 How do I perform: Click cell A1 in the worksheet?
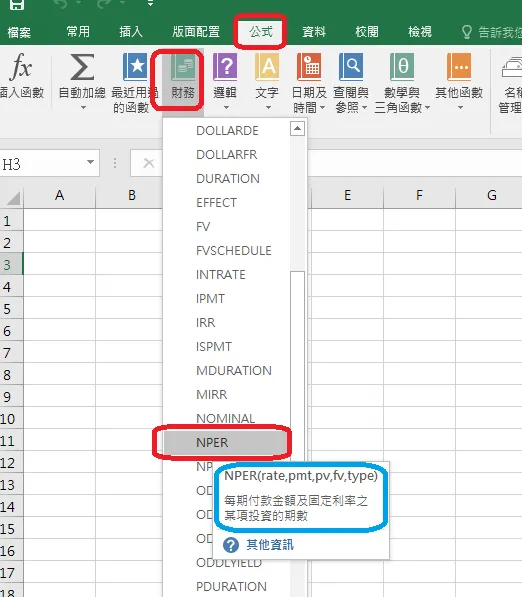[59, 220]
